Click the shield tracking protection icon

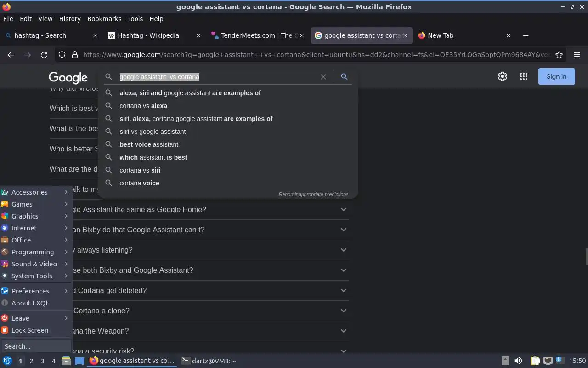62,55
